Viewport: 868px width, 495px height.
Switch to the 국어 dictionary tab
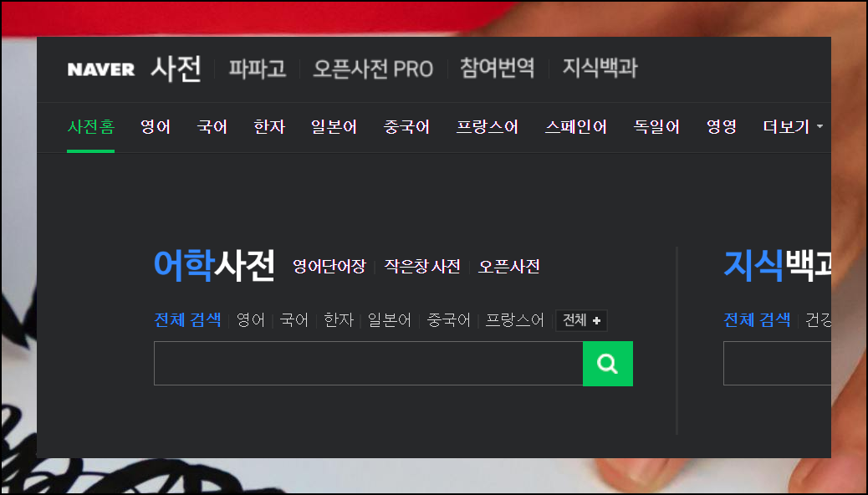[212, 127]
